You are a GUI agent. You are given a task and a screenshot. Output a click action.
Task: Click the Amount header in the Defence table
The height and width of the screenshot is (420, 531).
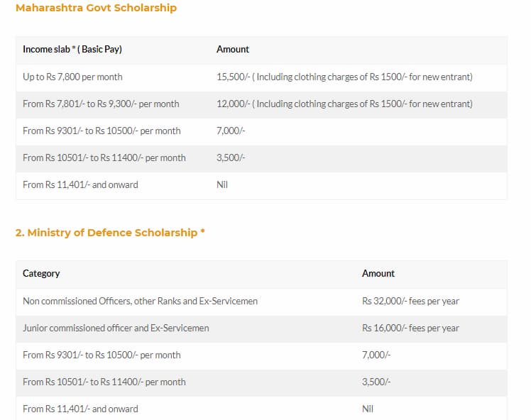point(378,274)
